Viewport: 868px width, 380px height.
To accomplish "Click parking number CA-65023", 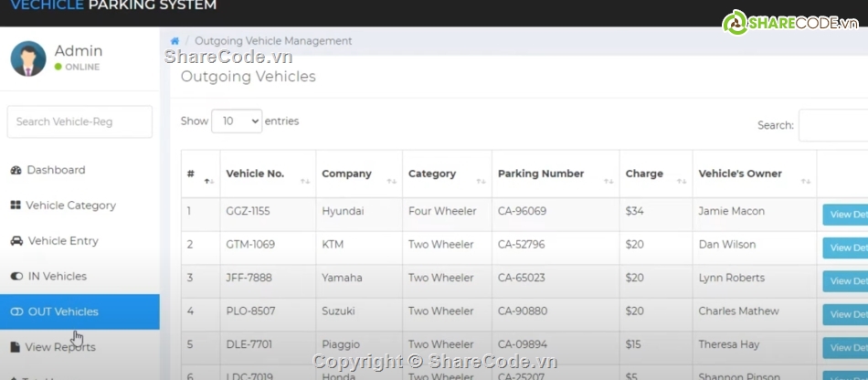I will click(x=522, y=278).
